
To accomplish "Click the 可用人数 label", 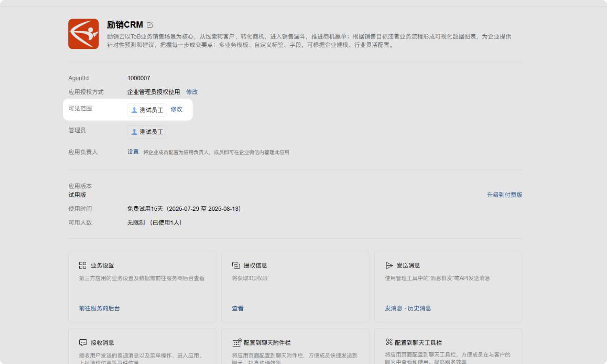I will tap(80, 222).
